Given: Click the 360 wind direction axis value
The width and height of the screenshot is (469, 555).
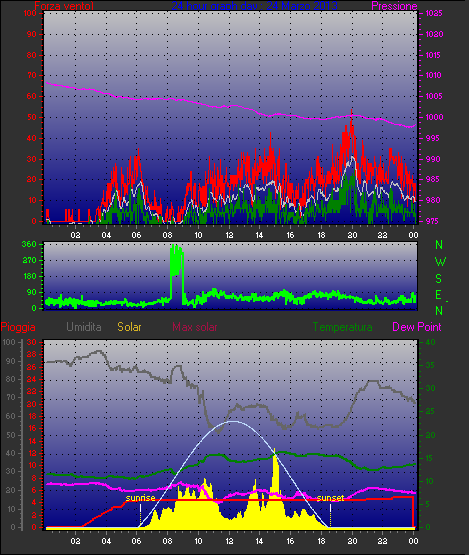Looking at the screenshot, I should (29, 244).
